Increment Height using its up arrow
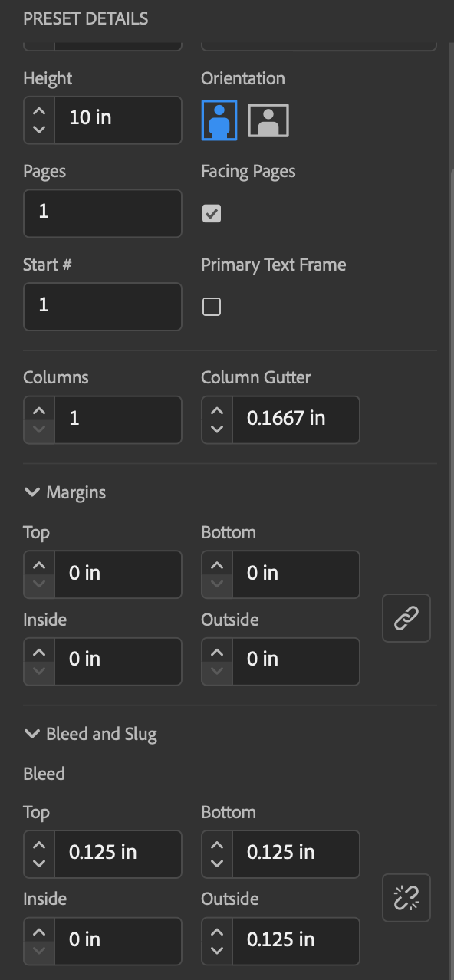This screenshot has height=980, width=454. coord(38,110)
